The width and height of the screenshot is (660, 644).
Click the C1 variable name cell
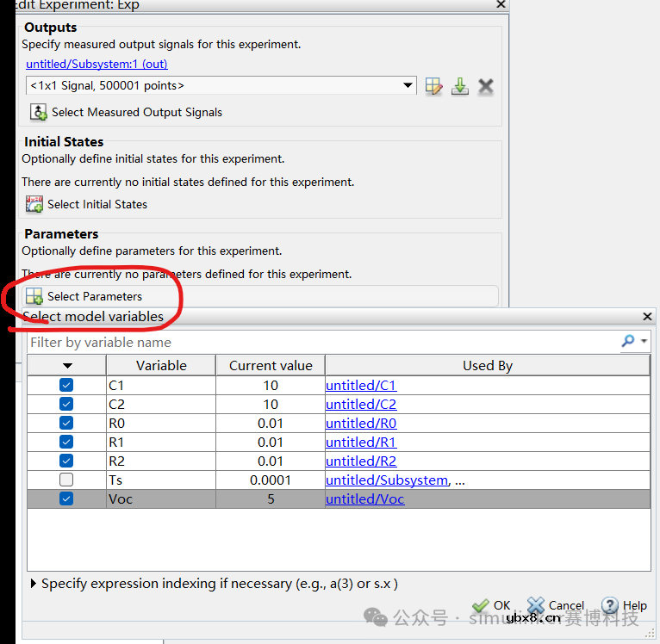coord(161,386)
